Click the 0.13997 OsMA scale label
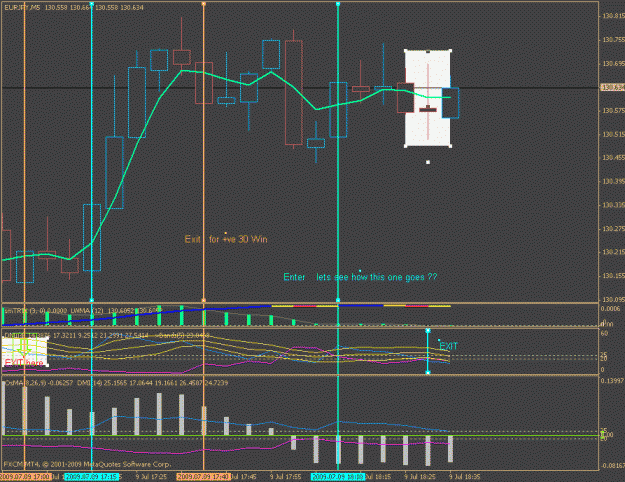The height and width of the screenshot is (482, 625). [612, 381]
